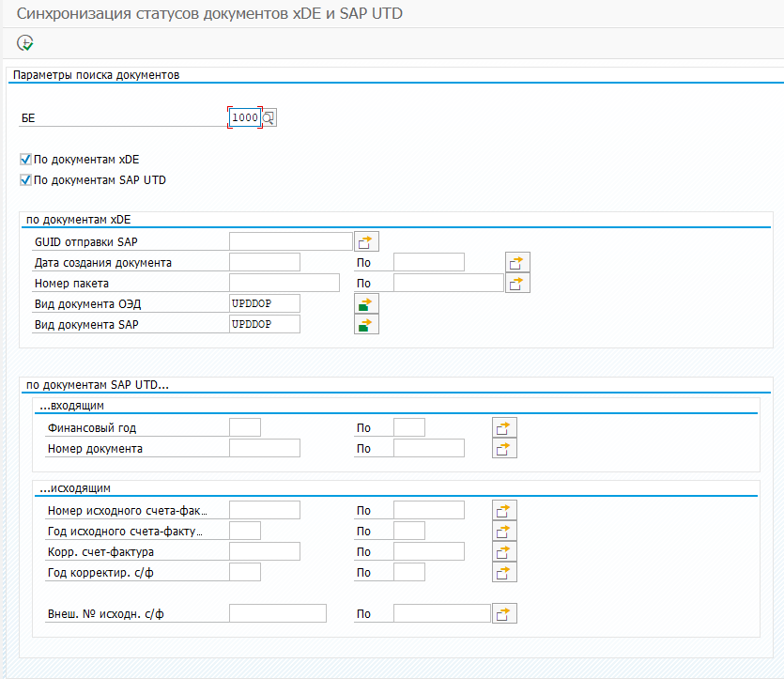Click the Год корректир. с/ф from-value field
784x679 pixels.
(244, 572)
